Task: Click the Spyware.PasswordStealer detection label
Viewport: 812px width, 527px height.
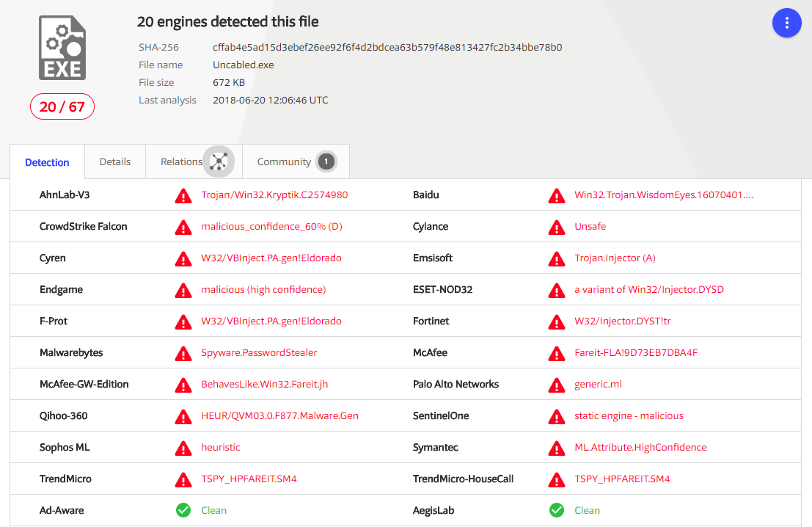Action: (259, 352)
